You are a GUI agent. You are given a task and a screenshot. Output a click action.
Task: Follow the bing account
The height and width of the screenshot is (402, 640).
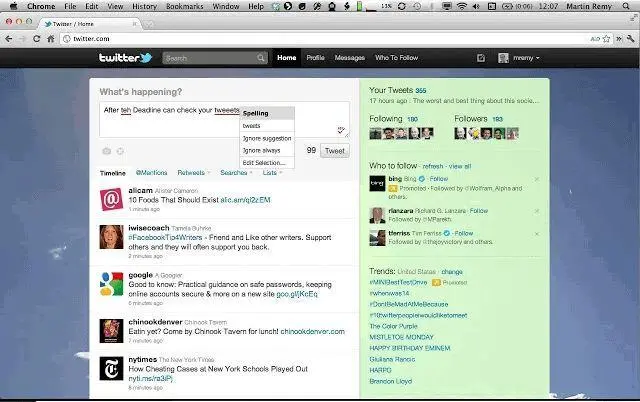pyautogui.click(x=439, y=179)
